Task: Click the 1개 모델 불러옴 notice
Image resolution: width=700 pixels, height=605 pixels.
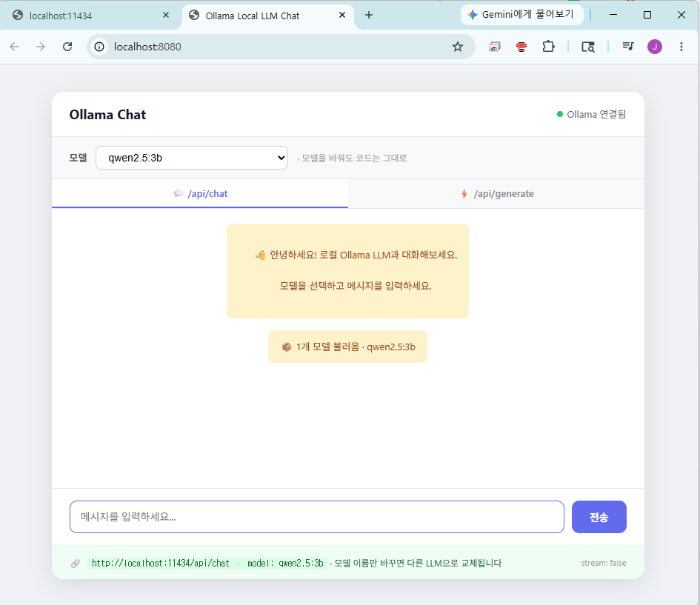Action: [347, 347]
